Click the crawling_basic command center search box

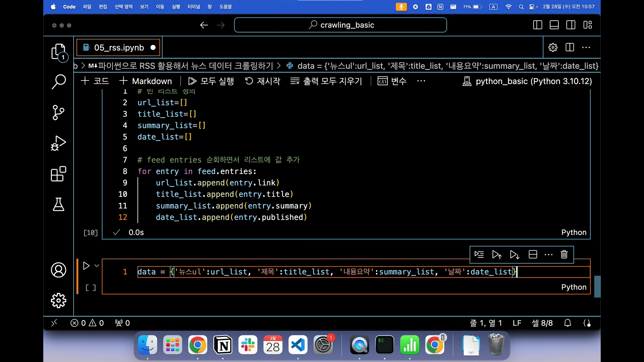340,25
